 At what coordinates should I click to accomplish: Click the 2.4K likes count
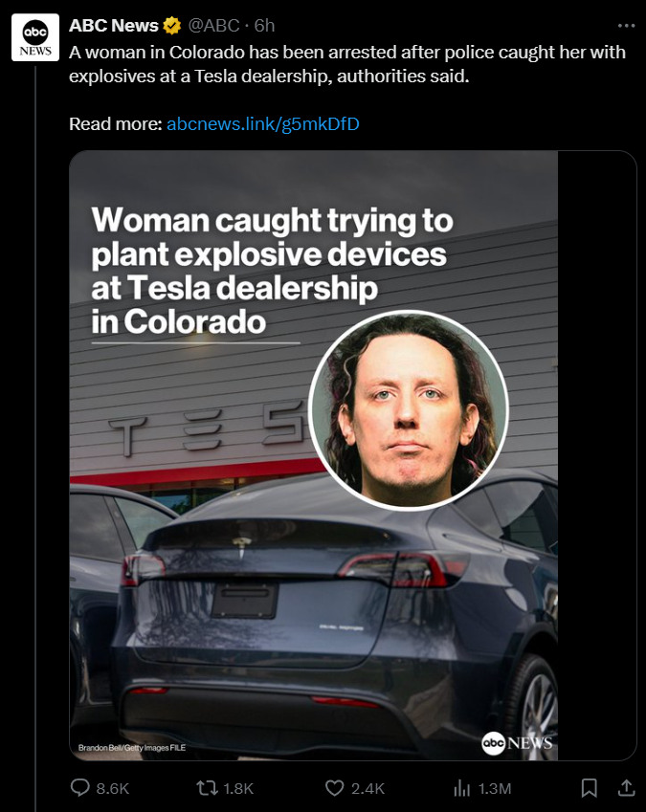tap(368, 788)
